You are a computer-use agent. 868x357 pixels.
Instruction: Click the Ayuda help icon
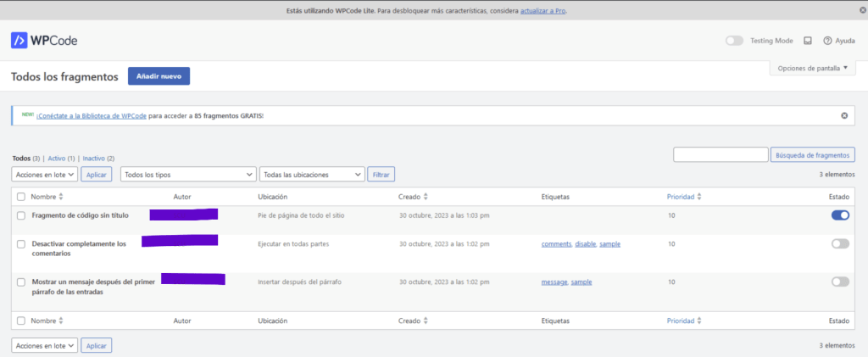tap(827, 41)
